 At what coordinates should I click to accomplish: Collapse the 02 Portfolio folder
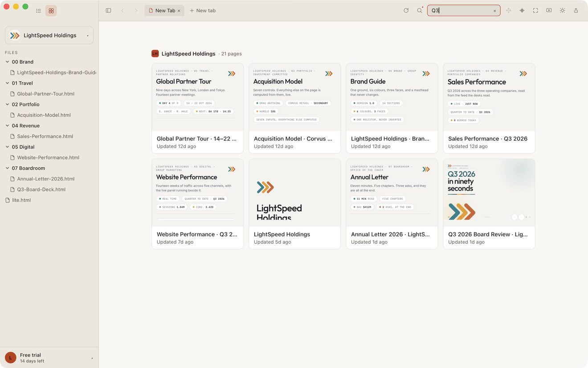(x=7, y=104)
